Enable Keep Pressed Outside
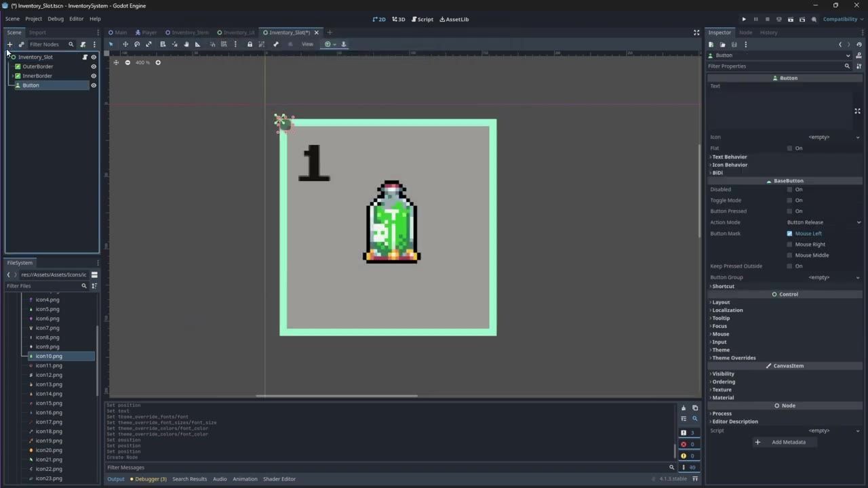Image resolution: width=868 pixels, height=488 pixels. pyautogui.click(x=789, y=266)
